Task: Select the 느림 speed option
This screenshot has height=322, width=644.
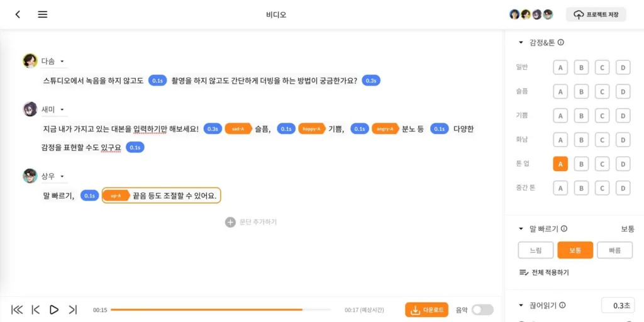Action: pos(536,250)
